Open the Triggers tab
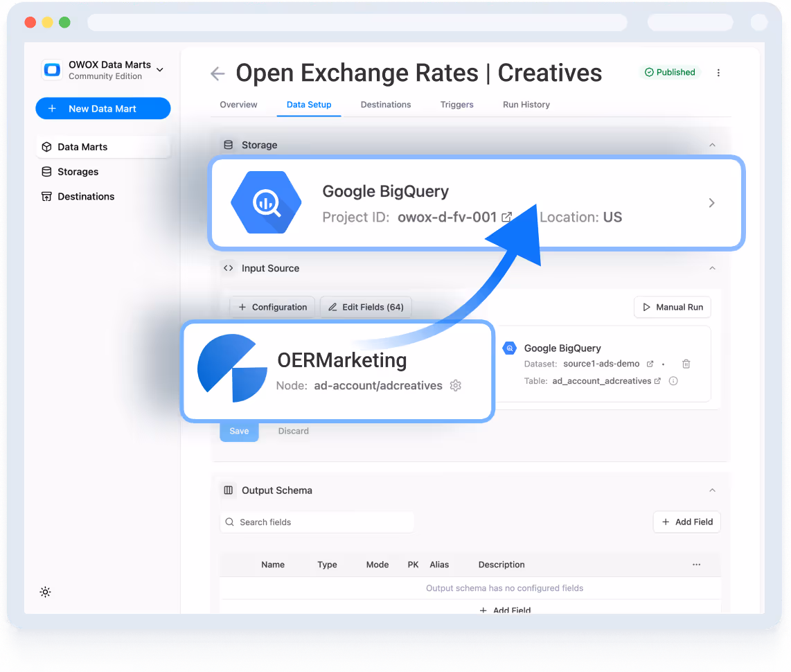Screen dimensions: 791x672 point(457,105)
